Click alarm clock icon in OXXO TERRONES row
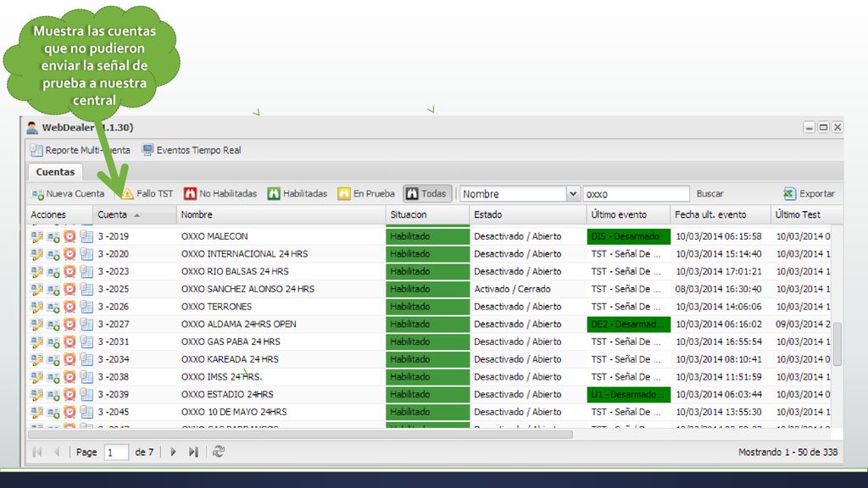Screen dimensions: 868x488 70,307
